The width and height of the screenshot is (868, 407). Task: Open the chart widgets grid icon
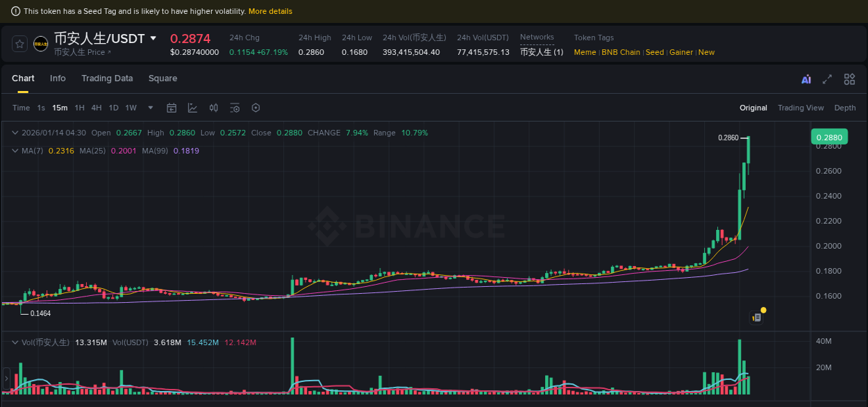click(x=849, y=79)
